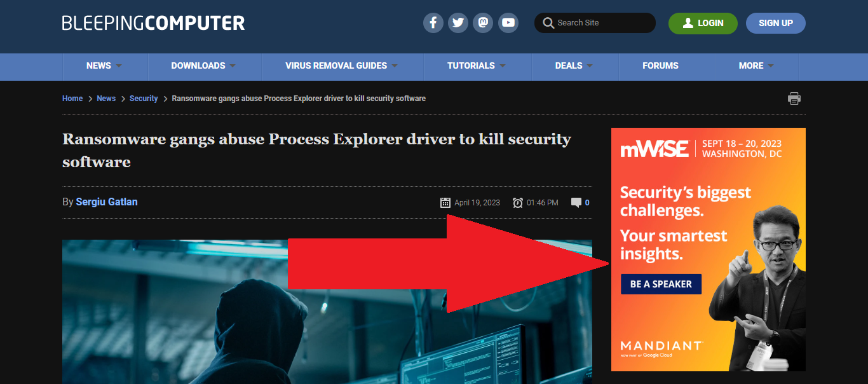Expand the MORE menu
This screenshot has height=384, width=868.
click(757, 66)
